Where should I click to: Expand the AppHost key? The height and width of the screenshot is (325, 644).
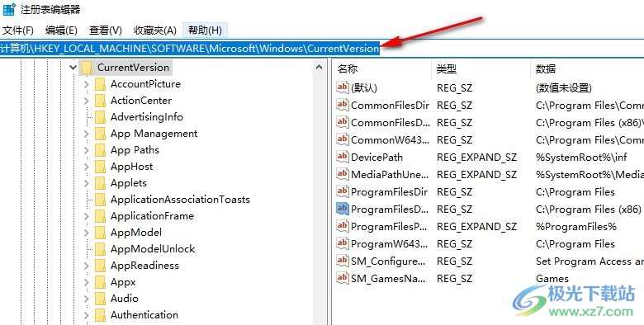pyautogui.click(x=86, y=167)
